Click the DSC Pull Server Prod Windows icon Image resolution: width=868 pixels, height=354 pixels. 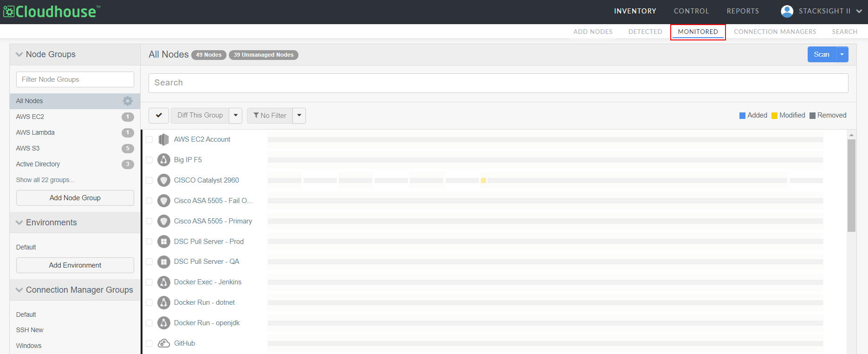[x=163, y=242]
